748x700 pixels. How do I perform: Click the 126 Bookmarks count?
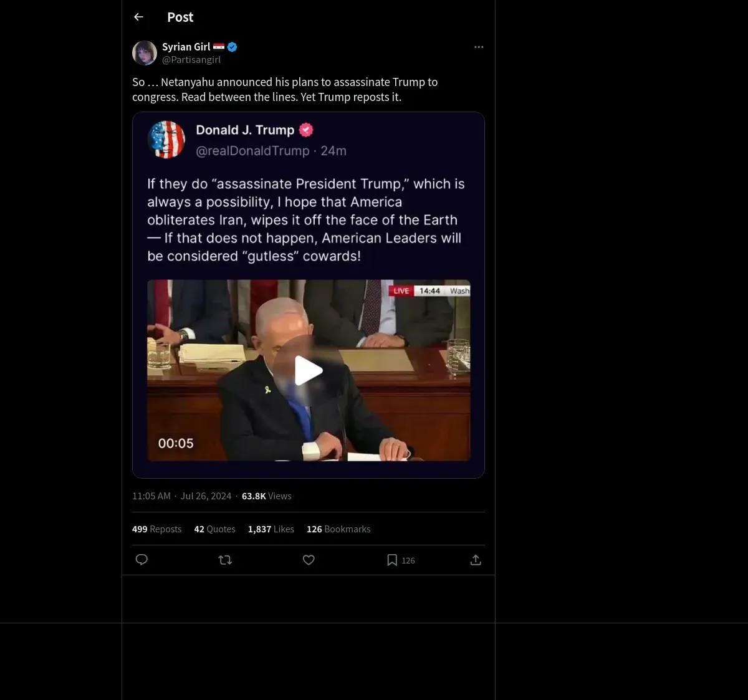(338, 529)
